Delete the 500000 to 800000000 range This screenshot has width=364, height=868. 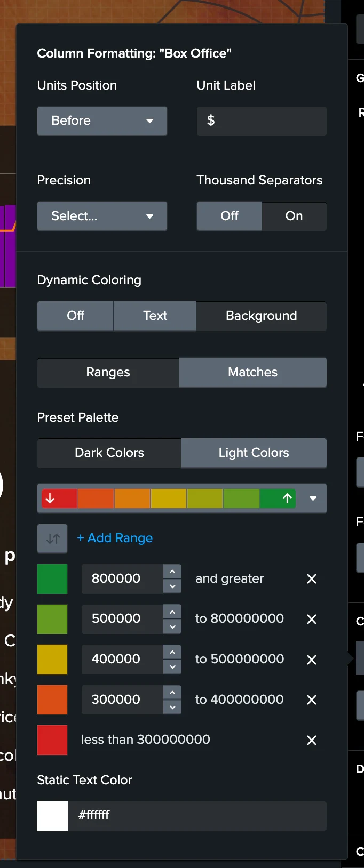click(x=312, y=619)
